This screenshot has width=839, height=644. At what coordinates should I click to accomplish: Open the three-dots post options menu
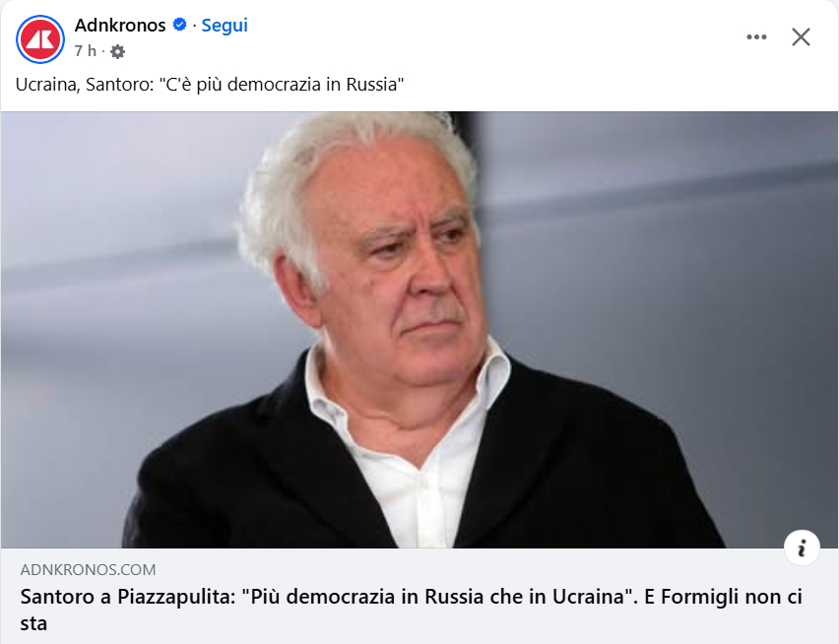(756, 36)
